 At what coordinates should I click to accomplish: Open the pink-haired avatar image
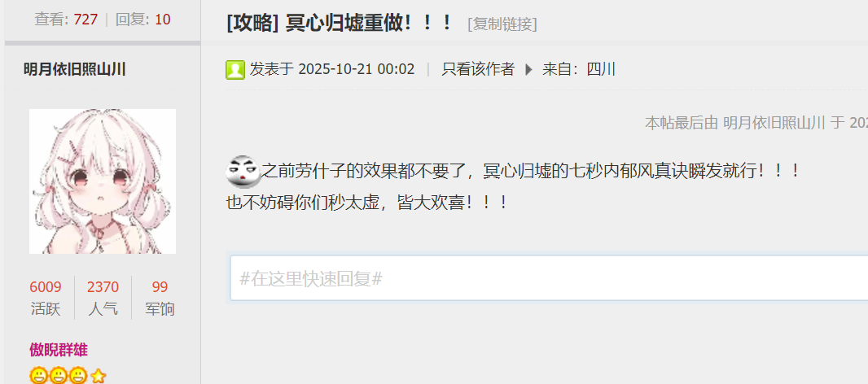coord(103,181)
